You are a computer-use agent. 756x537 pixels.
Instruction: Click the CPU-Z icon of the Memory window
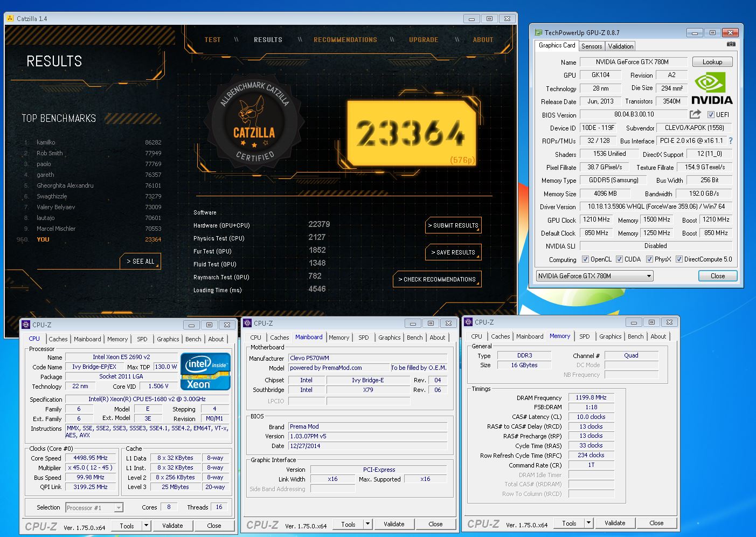[x=468, y=322]
